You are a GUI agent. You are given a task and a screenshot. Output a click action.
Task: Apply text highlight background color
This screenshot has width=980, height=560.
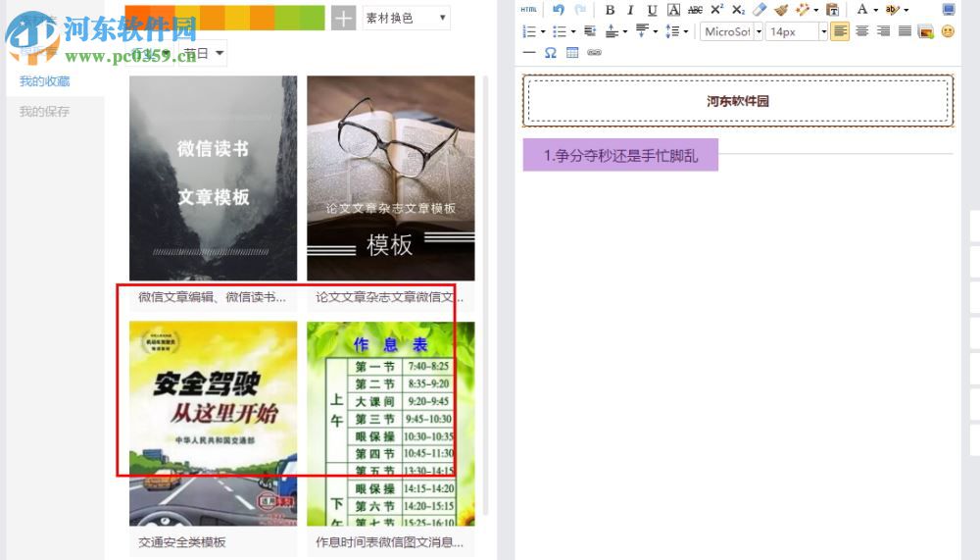click(893, 10)
